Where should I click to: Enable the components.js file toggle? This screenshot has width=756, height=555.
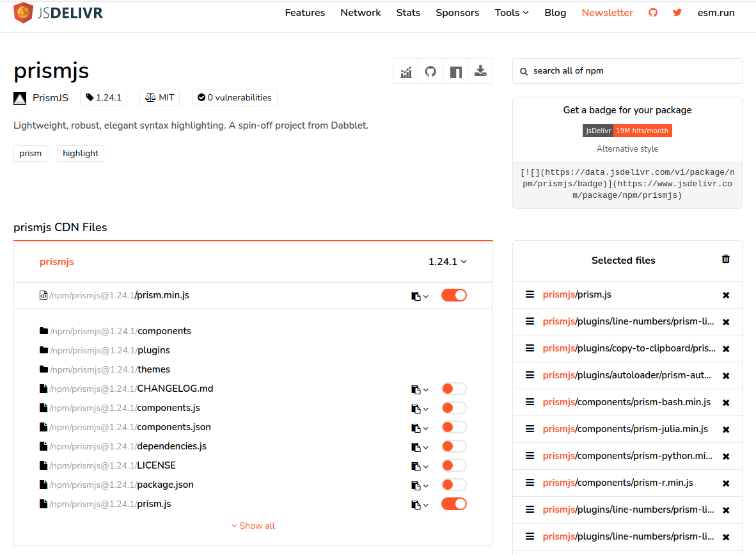pos(454,408)
